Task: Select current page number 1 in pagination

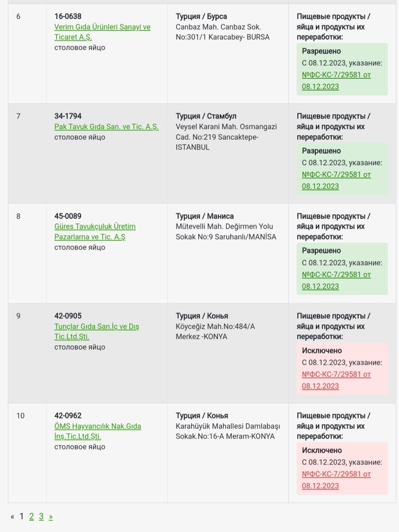Action: pos(22,516)
